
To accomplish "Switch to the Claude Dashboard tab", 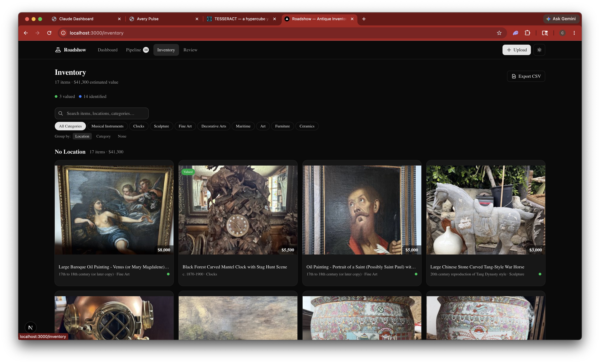I will tap(86, 19).
